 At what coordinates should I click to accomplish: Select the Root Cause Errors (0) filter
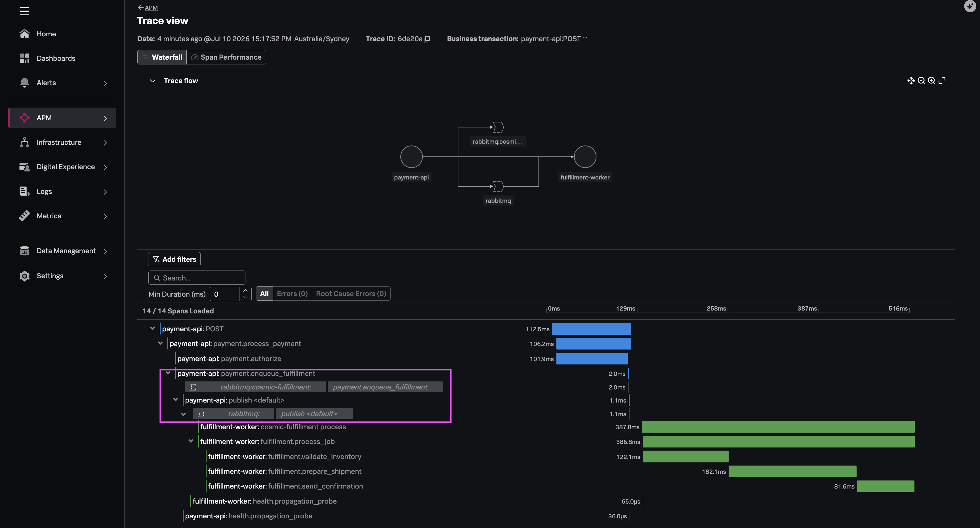(x=351, y=294)
